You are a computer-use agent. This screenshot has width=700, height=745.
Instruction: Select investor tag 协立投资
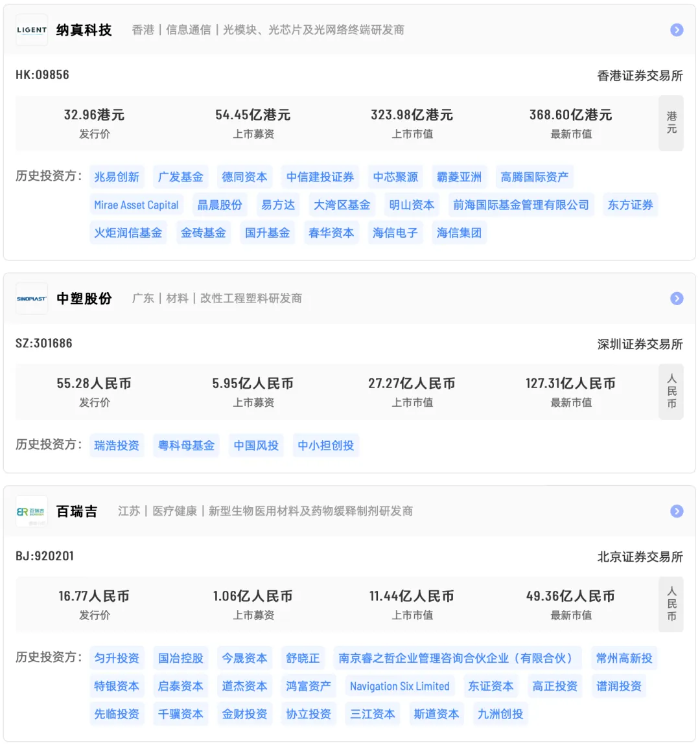[x=309, y=714]
